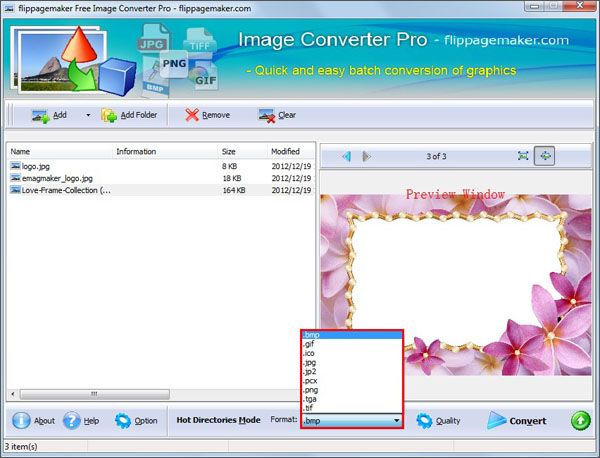
Task: Sort by the Size column header
Action: coord(243,152)
